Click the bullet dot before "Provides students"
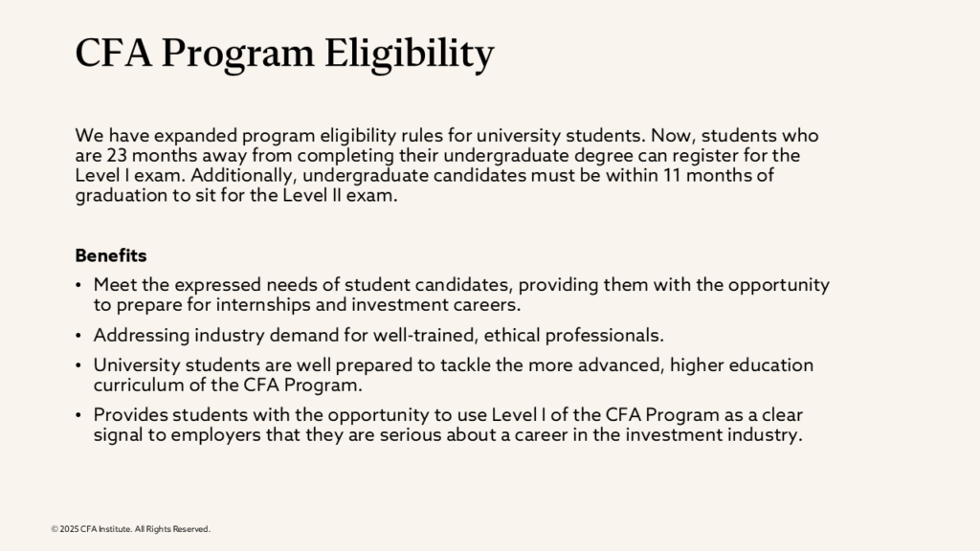Image resolution: width=980 pixels, height=551 pixels. point(79,416)
